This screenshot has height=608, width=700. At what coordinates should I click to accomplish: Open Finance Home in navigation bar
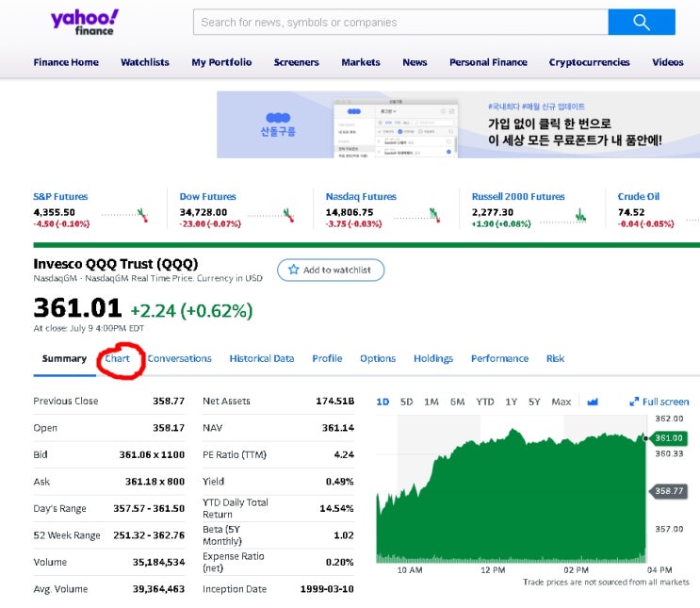coord(66,62)
